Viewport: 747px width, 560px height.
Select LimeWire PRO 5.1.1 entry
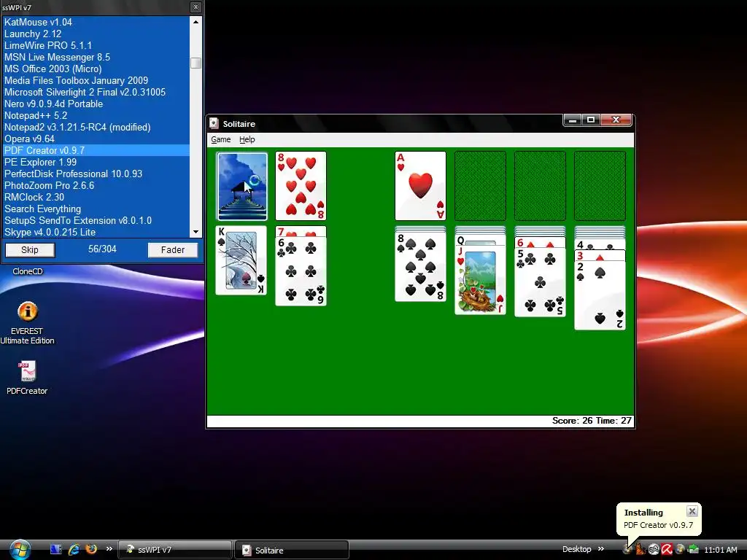pyautogui.click(x=96, y=45)
